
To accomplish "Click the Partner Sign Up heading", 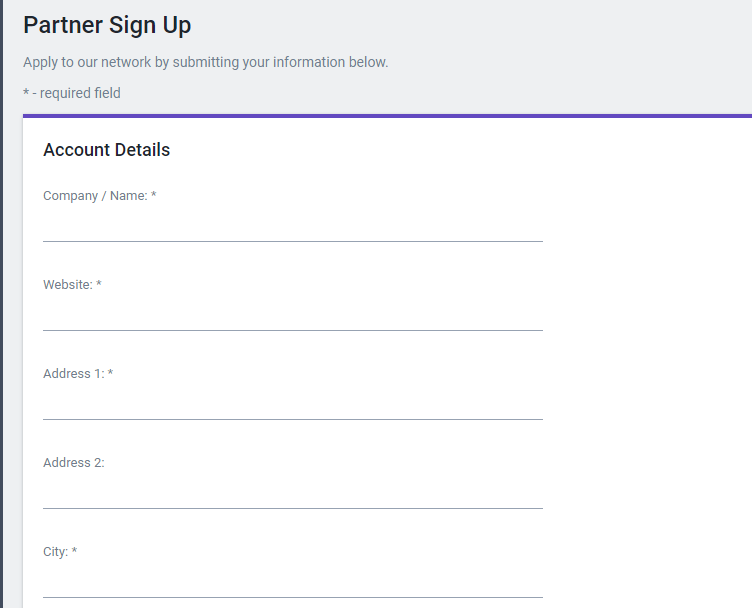I will [107, 25].
